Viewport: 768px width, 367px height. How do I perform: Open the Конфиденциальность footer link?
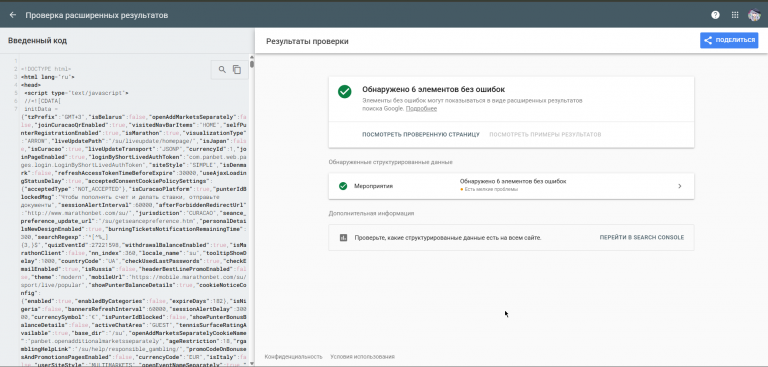(293, 357)
